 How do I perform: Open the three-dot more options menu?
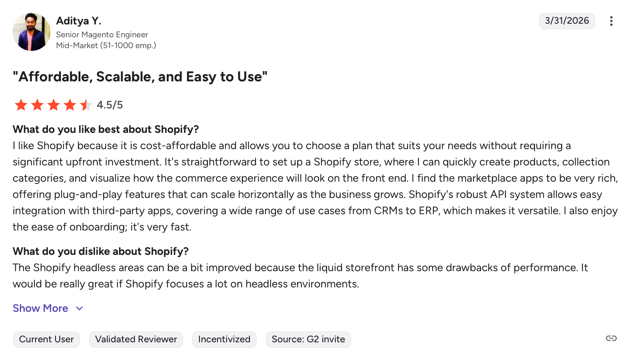[x=611, y=21]
